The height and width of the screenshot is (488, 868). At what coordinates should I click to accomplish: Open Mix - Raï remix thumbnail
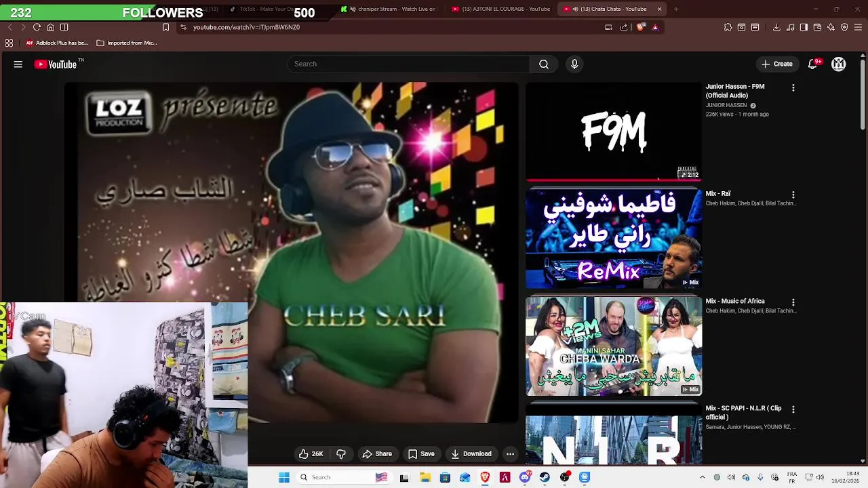pos(614,239)
